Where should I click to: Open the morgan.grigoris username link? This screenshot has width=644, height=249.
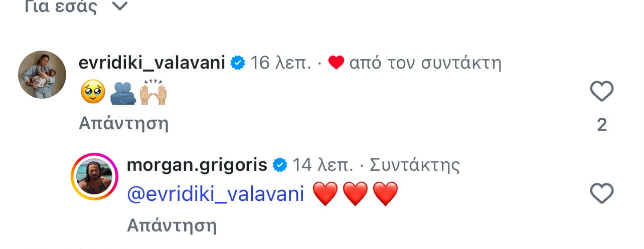tap(197, 165)
